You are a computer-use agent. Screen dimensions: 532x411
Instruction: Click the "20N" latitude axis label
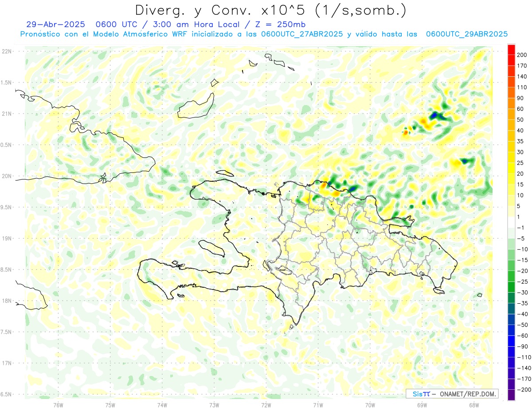tap(6, 176)
